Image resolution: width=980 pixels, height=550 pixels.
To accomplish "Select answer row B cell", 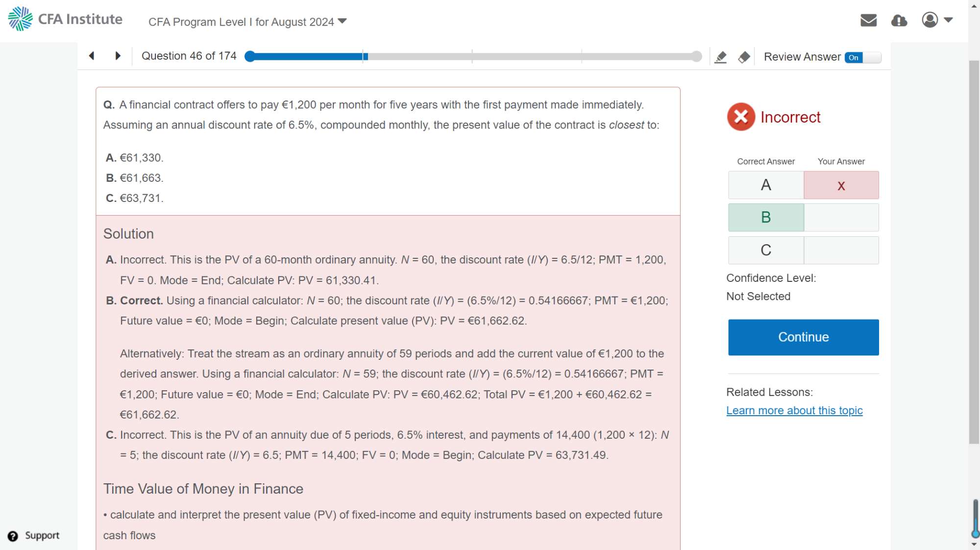I will pyautogui.click(x=766, y=218).
